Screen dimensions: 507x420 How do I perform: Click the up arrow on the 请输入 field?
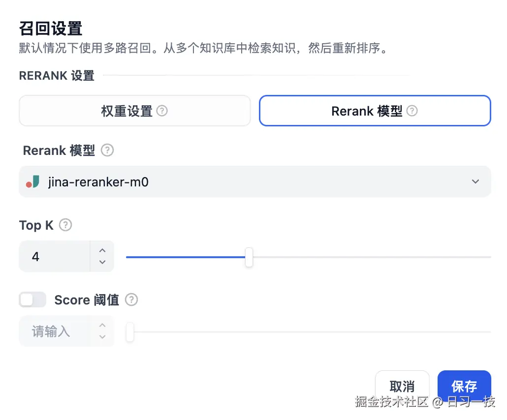coord(102,326)
